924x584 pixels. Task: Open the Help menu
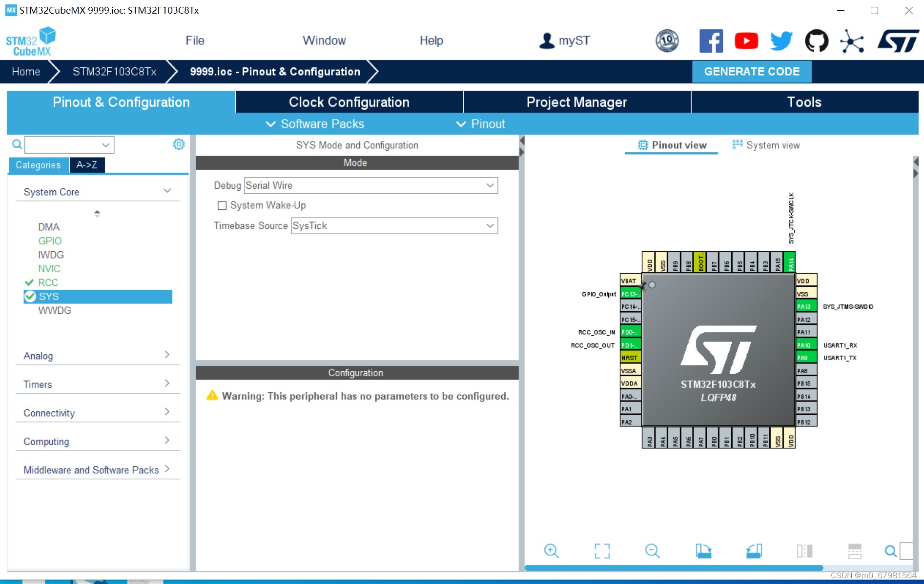[x=431, y=40]
